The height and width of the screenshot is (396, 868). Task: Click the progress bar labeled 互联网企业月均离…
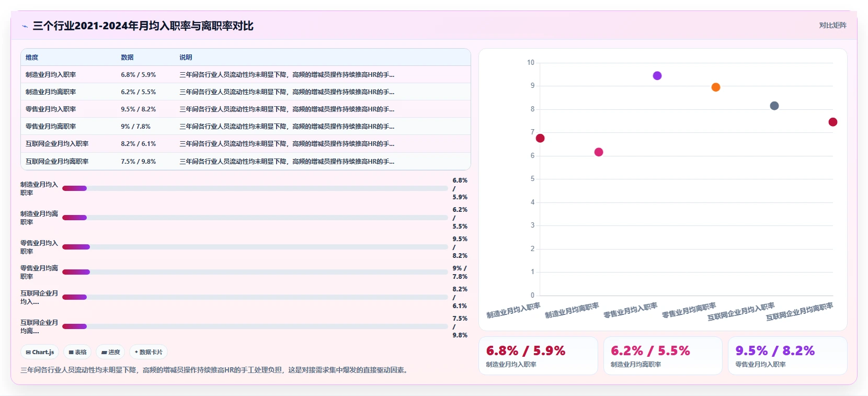255,326
